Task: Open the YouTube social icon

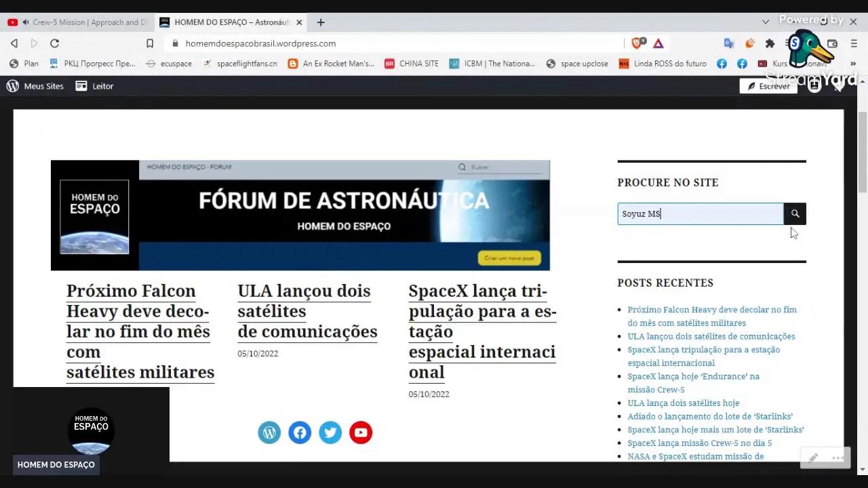Action: click(361, 432)
